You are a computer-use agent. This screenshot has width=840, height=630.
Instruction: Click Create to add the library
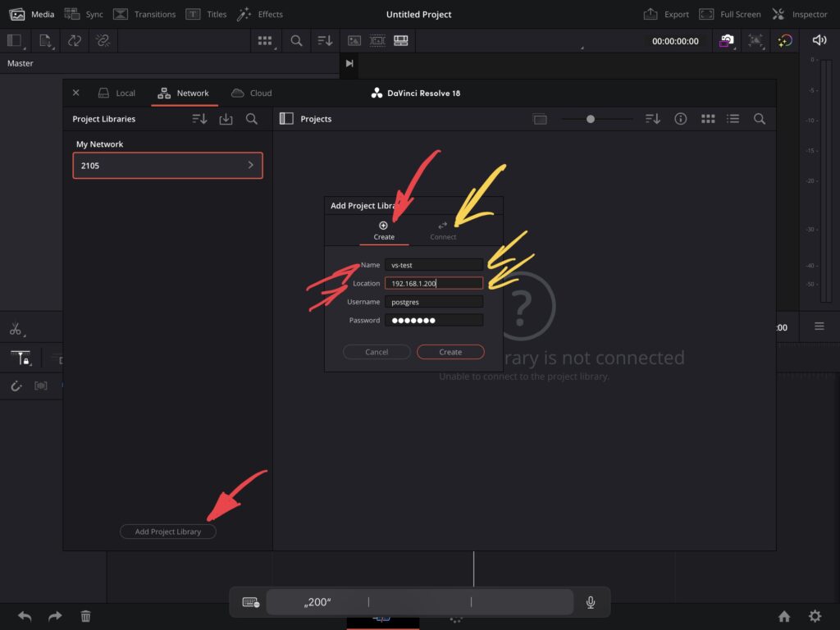click(450, 352)
